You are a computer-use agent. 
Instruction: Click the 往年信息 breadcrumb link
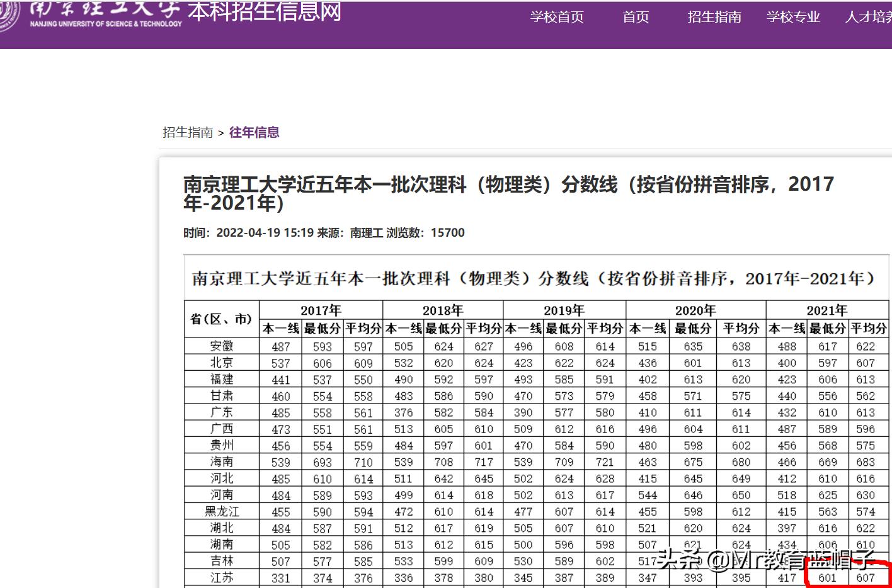[254, 133]
